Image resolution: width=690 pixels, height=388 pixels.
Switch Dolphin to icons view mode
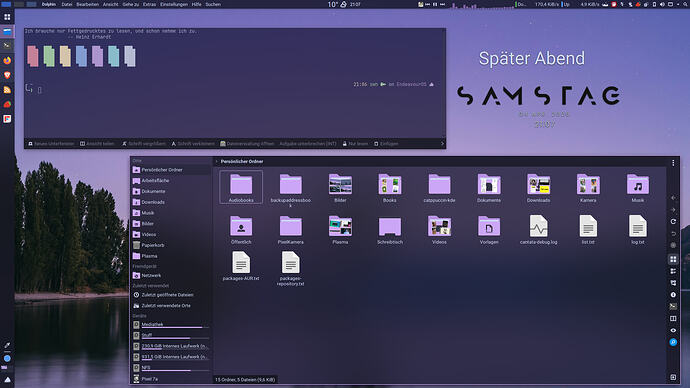point(673,259)
